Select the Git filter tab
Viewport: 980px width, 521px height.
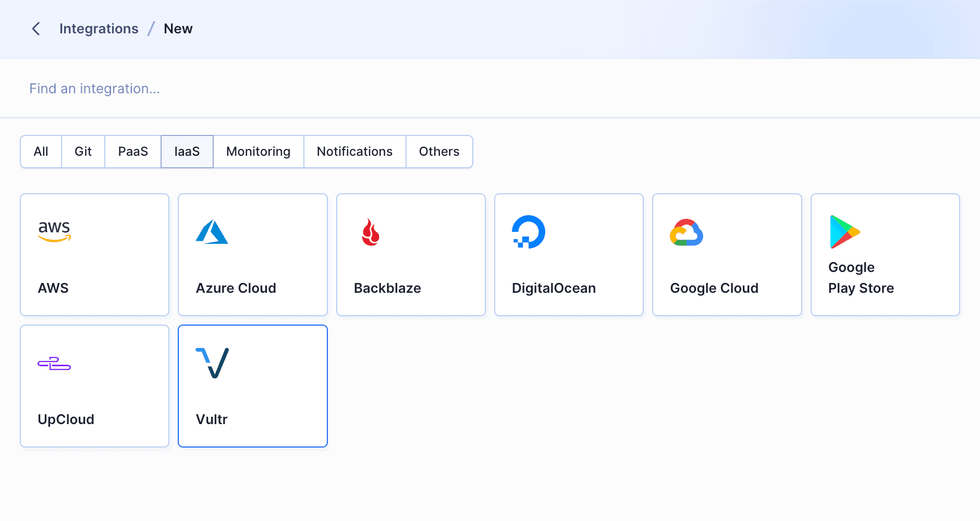point(83,152)
